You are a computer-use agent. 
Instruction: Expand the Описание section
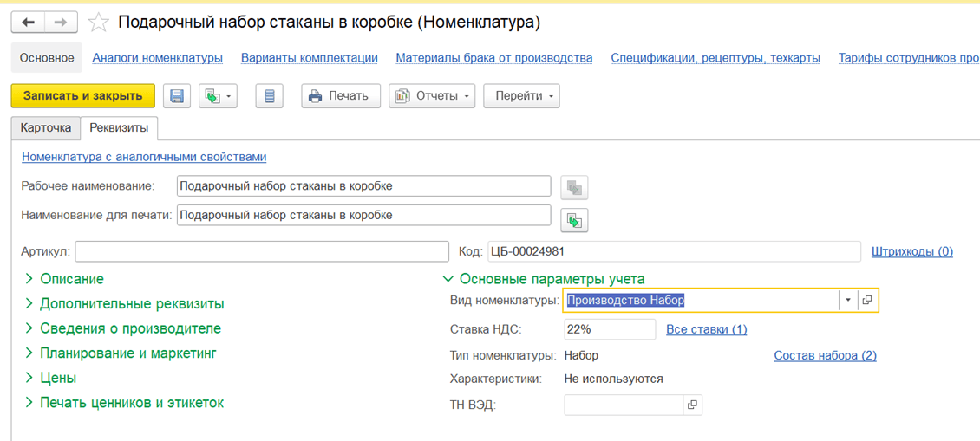(71, 279)
